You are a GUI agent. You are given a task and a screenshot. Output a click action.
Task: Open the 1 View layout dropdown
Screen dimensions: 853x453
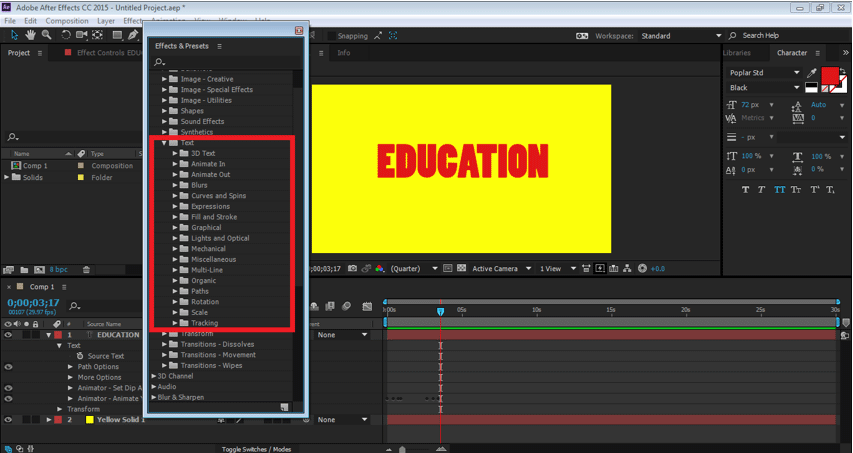(x=558, y=269)
